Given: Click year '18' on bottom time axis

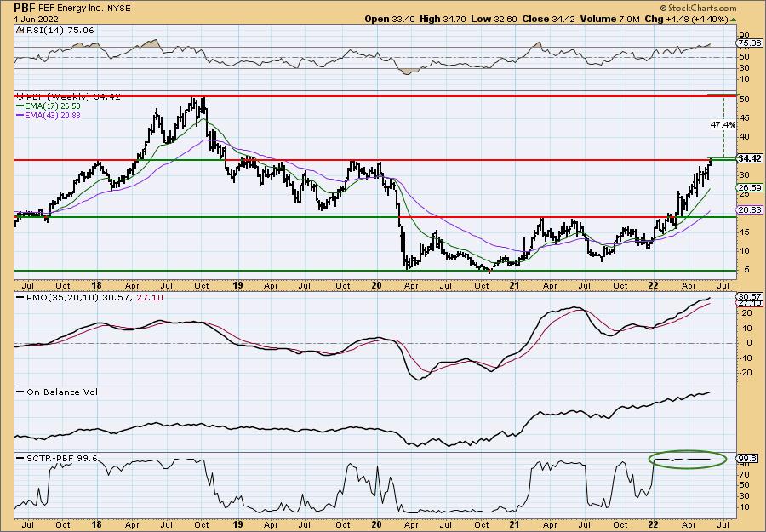Looking at the screenshot, I should pos(96,524).
